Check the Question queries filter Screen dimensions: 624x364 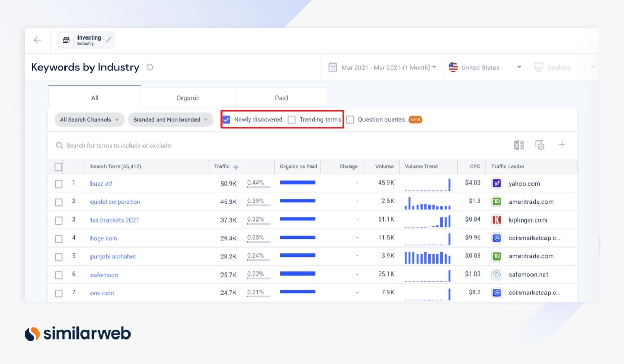click(x=350, y=119)
